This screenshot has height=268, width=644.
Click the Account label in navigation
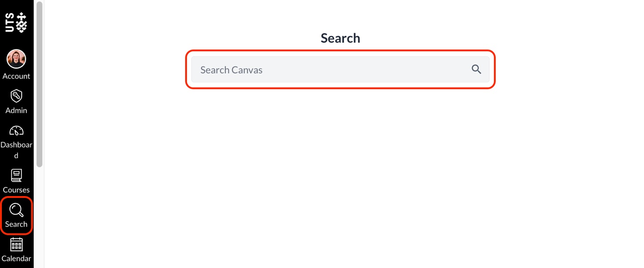pyautogui.click(x=16, y=76)
